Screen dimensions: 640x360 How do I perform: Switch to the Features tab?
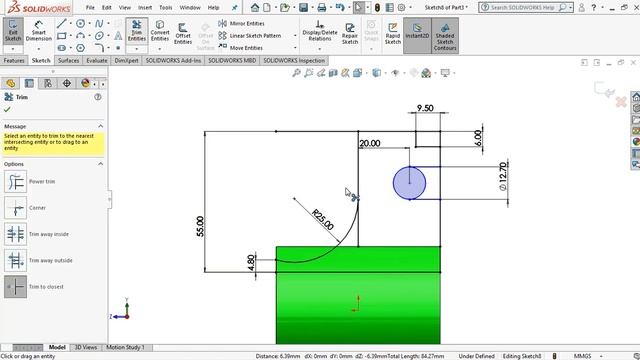coord(14,60)
